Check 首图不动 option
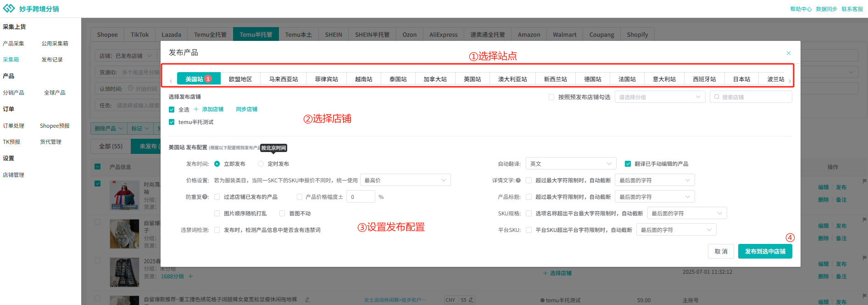Image resolution: width=868 pixels, height=305 pixels. point(282,214)
